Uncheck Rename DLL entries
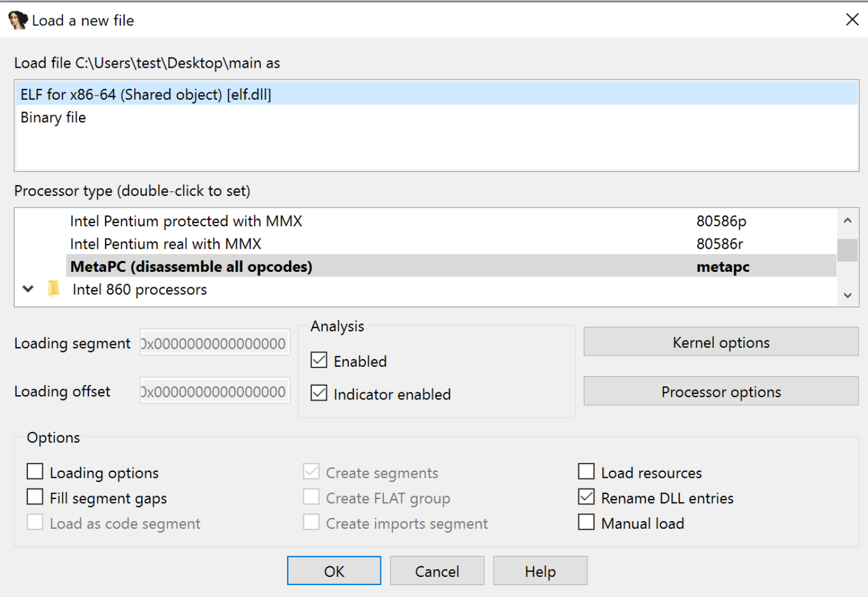 point(586,497)
